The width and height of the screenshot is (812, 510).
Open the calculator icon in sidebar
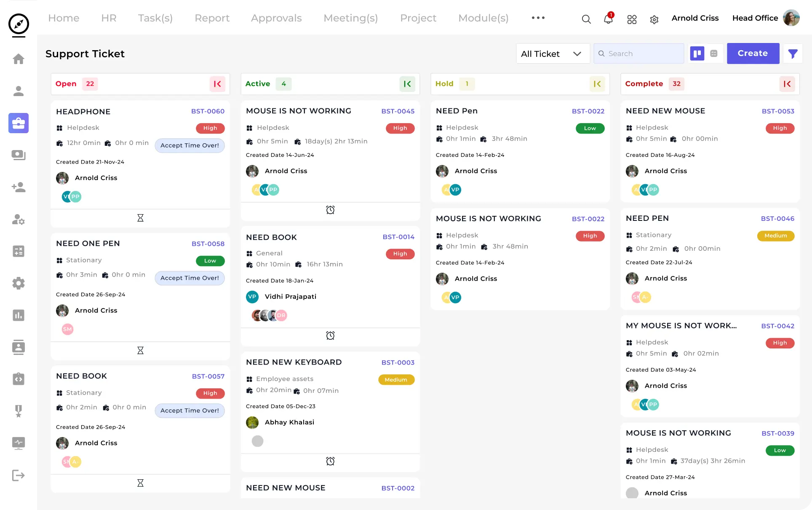coord(19,251)
